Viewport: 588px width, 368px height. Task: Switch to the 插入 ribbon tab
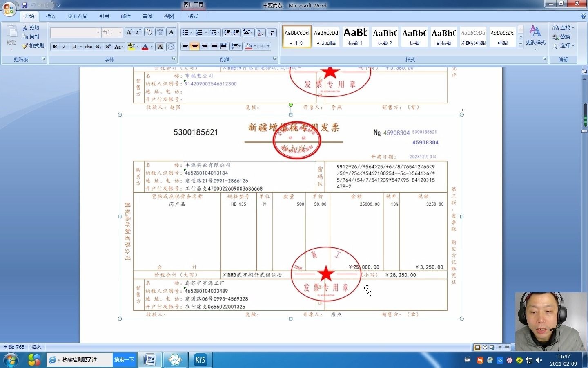point(51,16)
